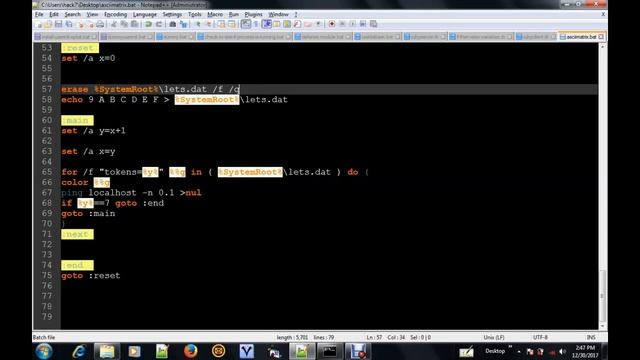
Task: Click the Replace toolbar icon
Action: [x=183, y=24]
